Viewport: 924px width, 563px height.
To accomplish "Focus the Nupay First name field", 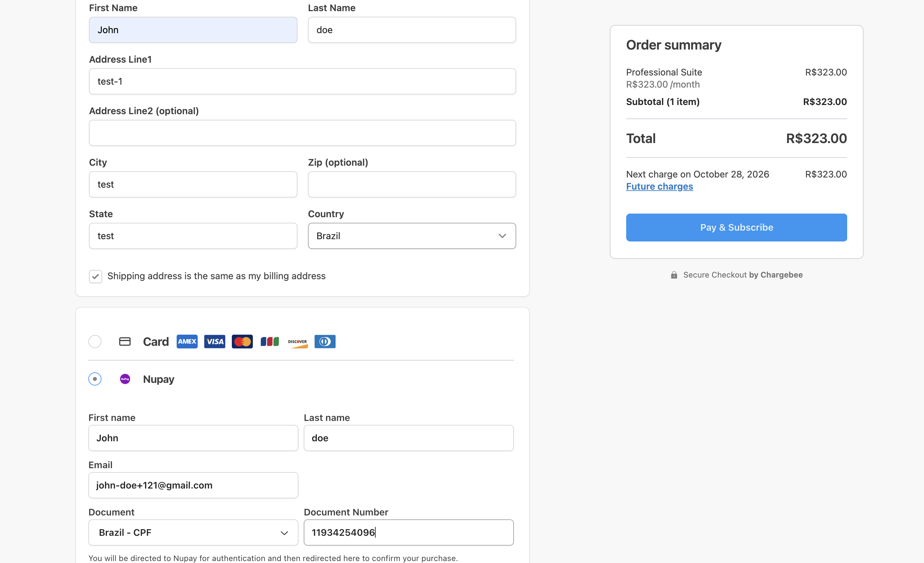I will (193, 438).
